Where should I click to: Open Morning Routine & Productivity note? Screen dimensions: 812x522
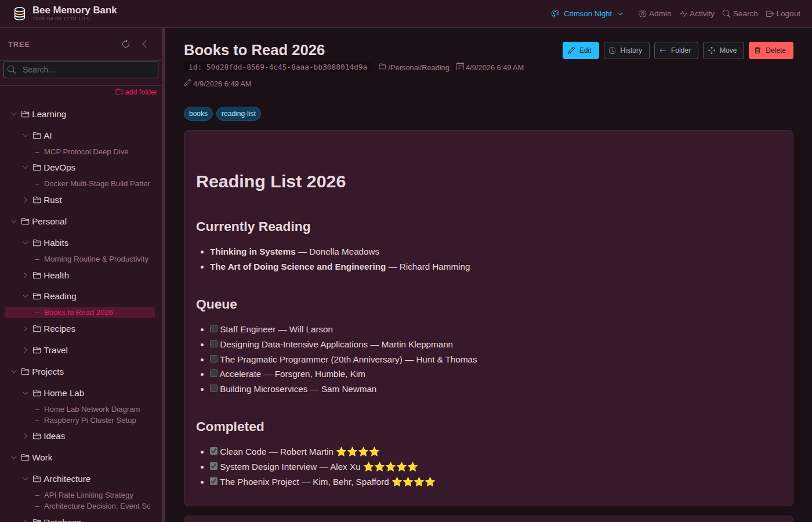[96, 259]
